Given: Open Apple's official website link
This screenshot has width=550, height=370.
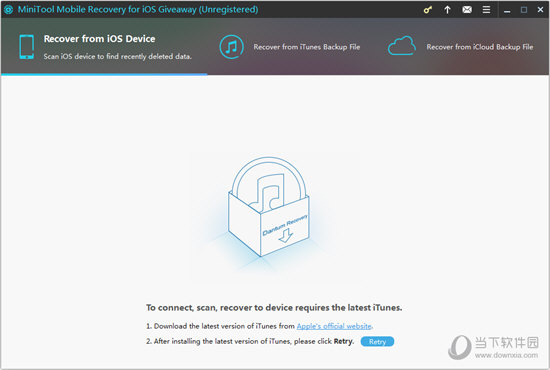Looking at the screenshot, I should 334,326.
